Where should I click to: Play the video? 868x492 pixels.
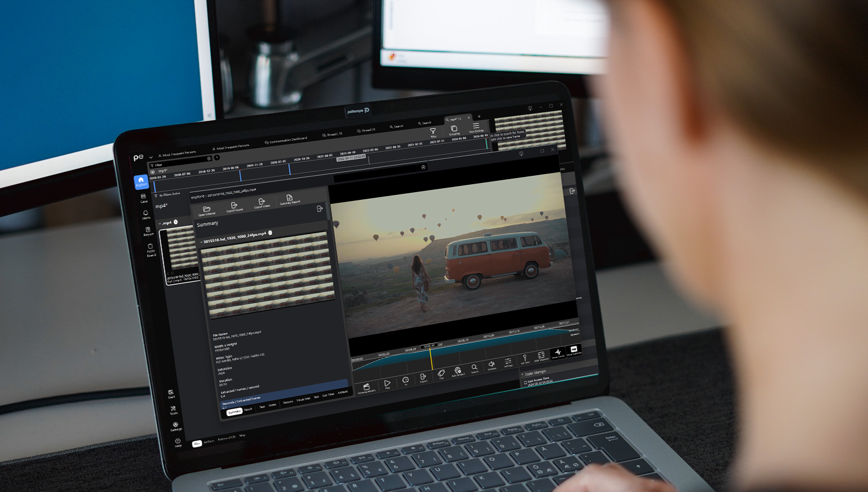coord(387,384)
